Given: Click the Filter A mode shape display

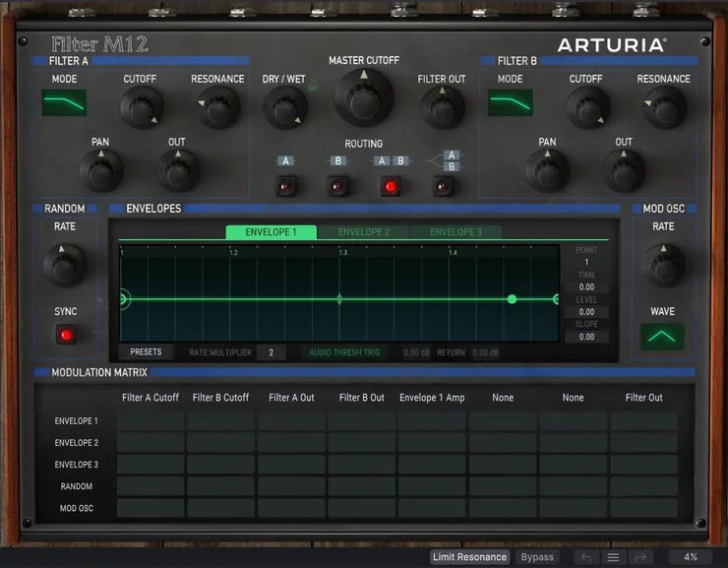Looking at the screenshot, I should 64,102.
